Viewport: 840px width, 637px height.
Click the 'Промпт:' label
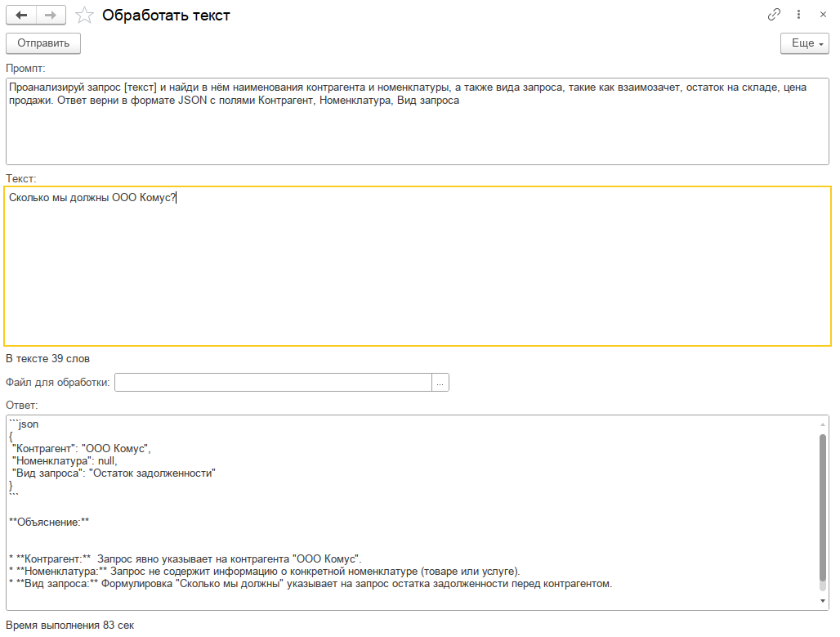click(x=25, y=68)
